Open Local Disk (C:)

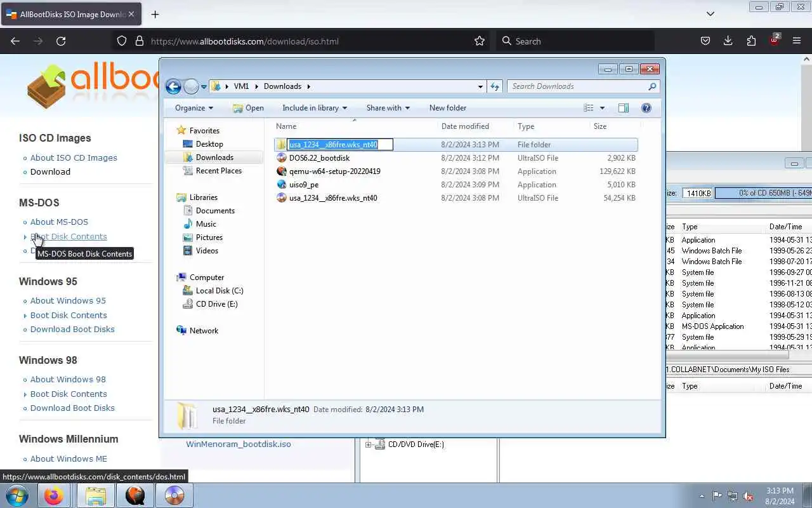point(219,291)
